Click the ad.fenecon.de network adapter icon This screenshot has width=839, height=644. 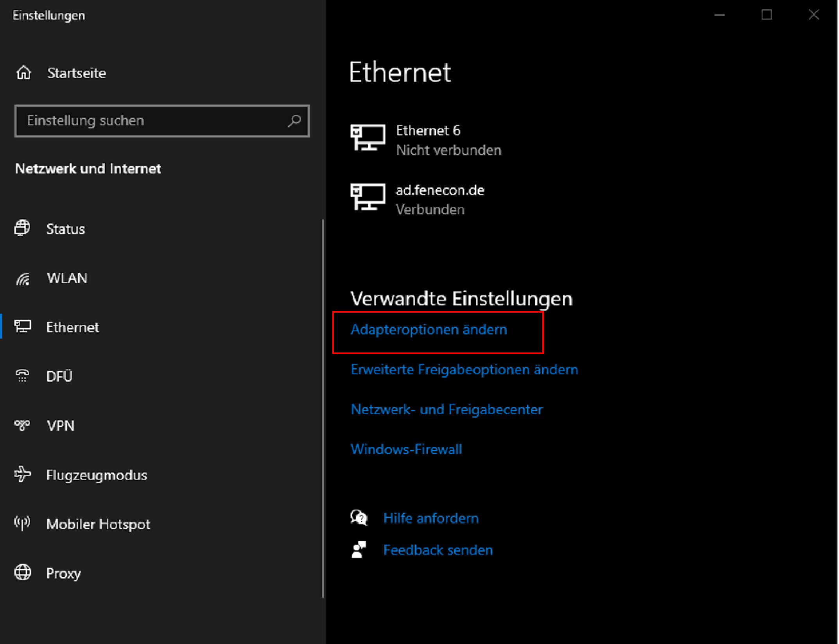(368, 197)
